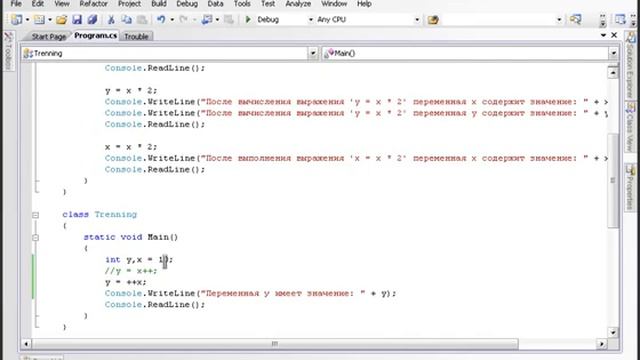The image size is (640, 360).
Task: Click the Find search input field
Action: pyautogui.click(x=498, y=19)
